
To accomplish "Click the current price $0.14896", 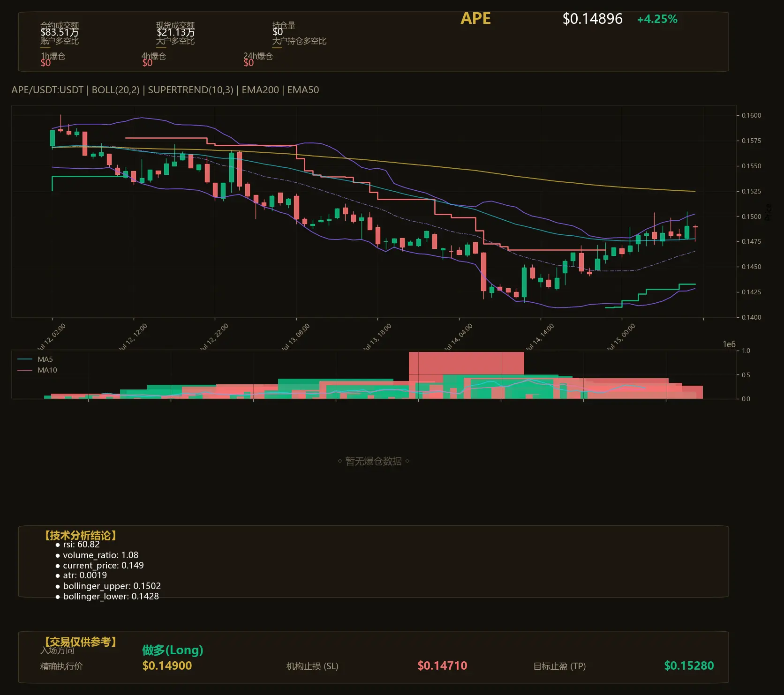I will point(592,19).
